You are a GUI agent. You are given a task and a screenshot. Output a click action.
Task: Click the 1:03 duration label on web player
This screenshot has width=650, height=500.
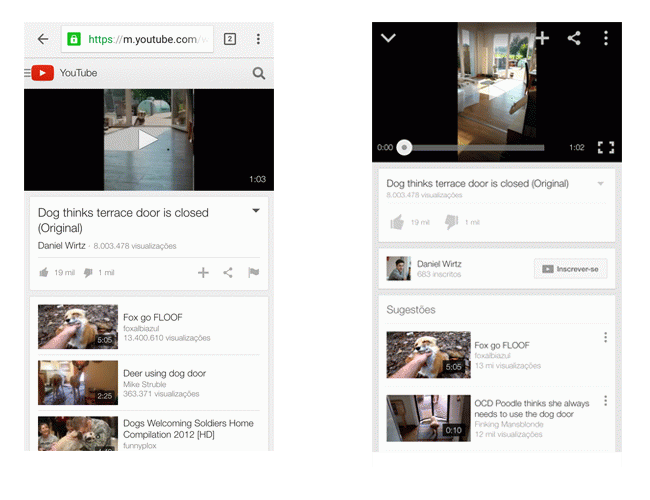tap(257, 179)
